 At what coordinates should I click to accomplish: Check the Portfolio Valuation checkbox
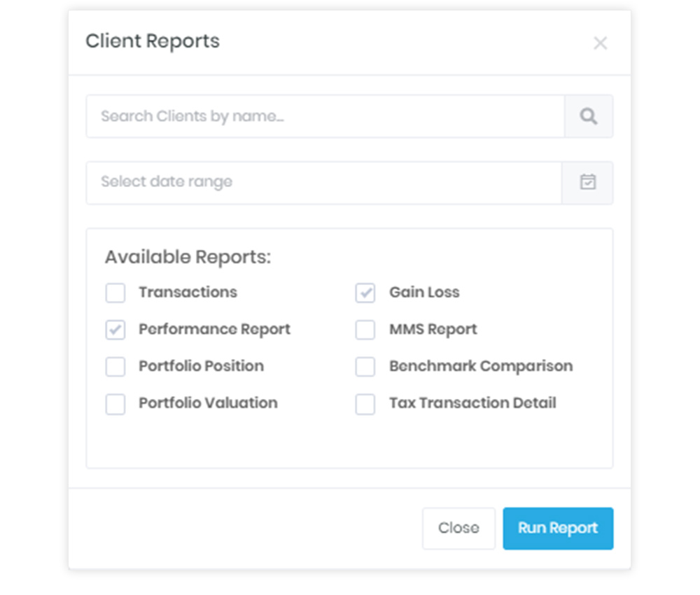[115, 404]
